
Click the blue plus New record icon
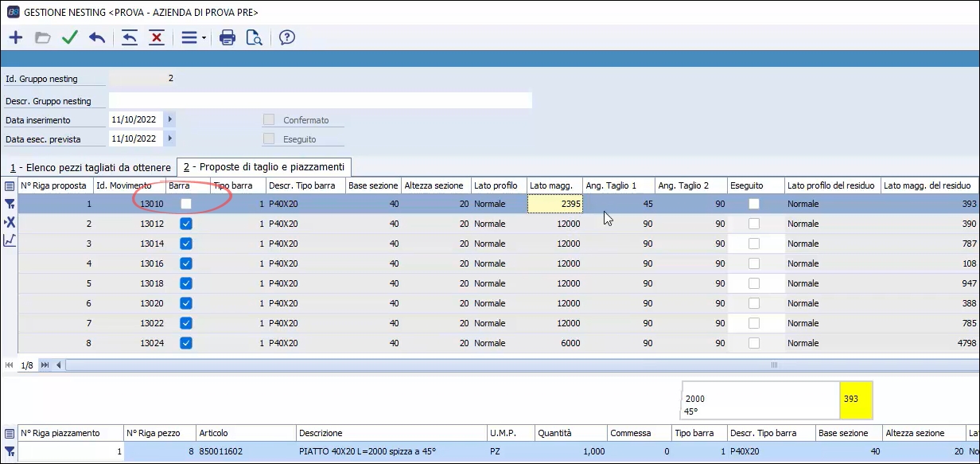(x=16, y=37)
